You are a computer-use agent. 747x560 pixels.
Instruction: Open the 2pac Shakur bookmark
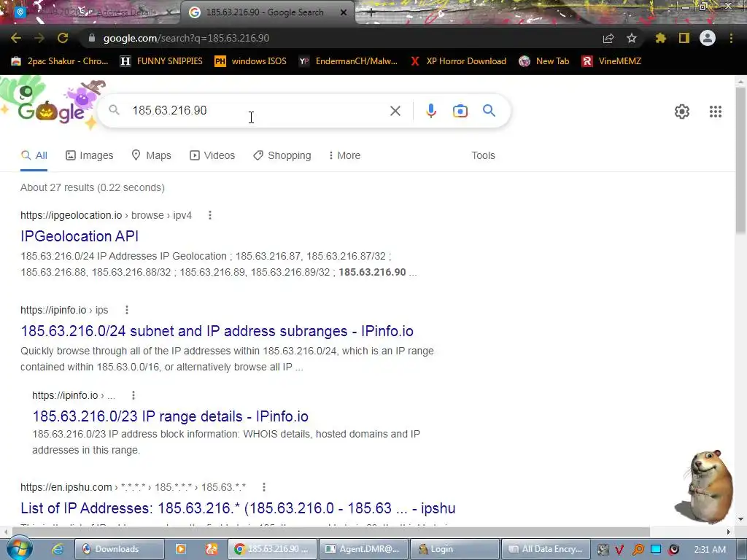[60, 61]
